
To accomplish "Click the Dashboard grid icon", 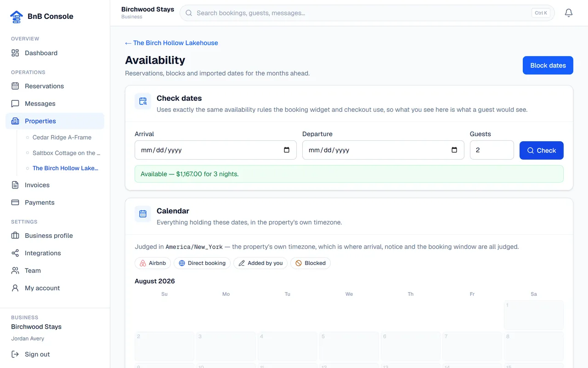I will (x=15, y=53).
